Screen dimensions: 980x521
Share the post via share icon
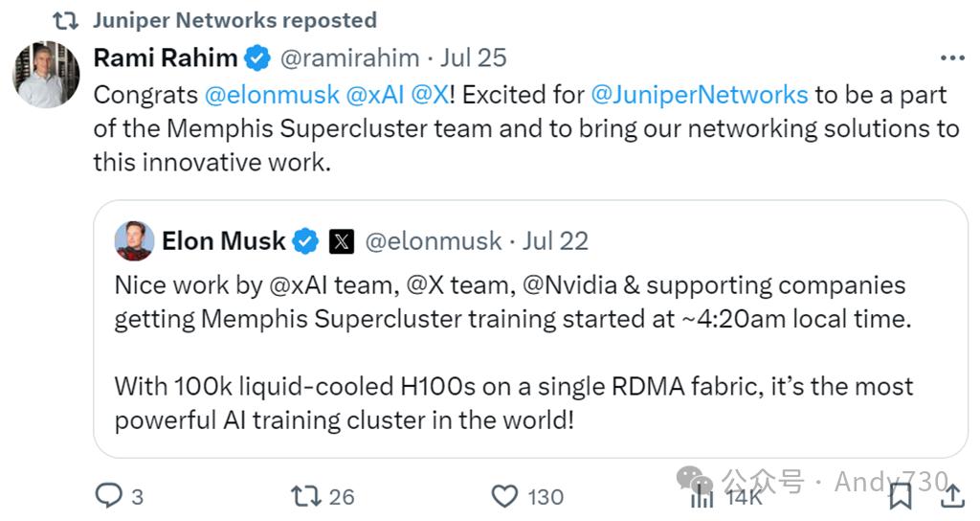point(952,495)
